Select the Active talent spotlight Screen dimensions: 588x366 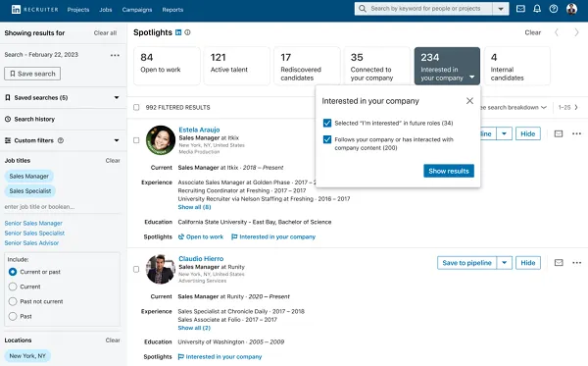point(236,66)
